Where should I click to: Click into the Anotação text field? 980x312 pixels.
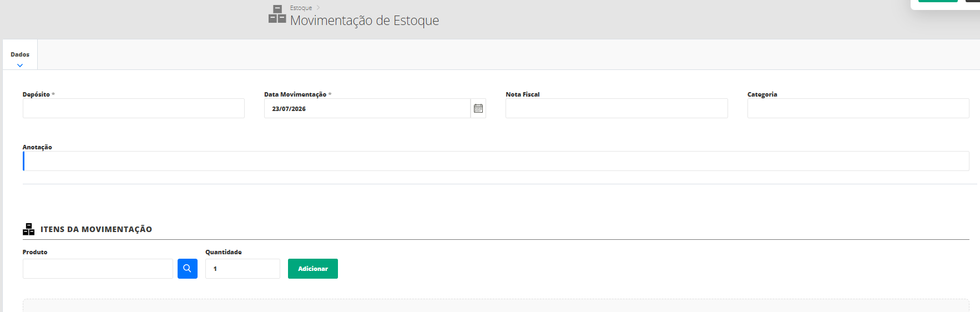coord(496,161)
